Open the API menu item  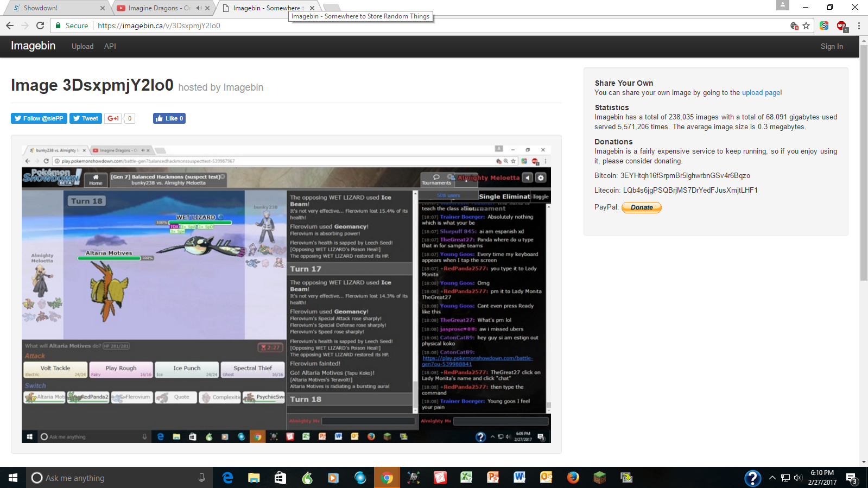point(110,47)
